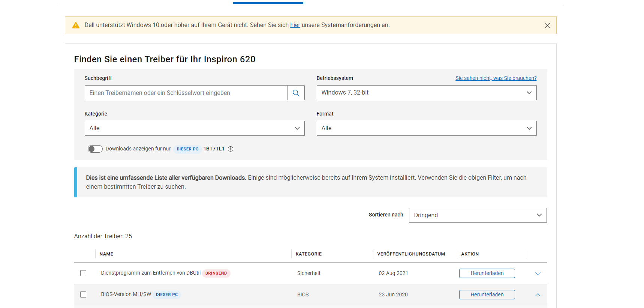Viewport: 644px width, 308px height.
Task: Click the '02 Aug 2021' date cell
Action: tap(393, 273)
